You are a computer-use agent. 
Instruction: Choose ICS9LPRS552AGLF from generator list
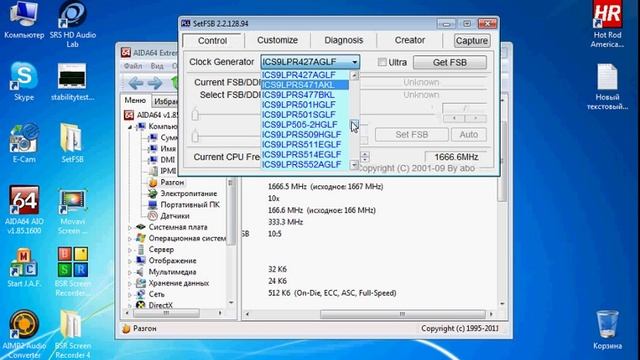(305, 164)
